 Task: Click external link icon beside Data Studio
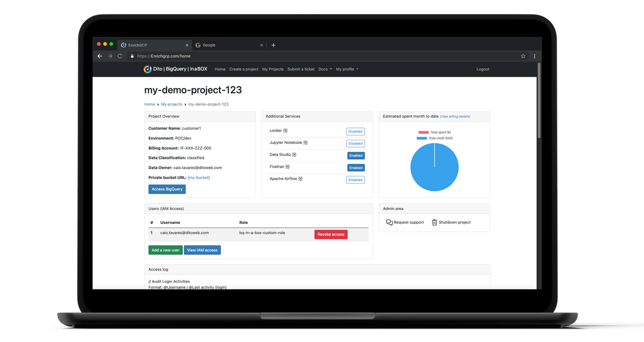294,154
